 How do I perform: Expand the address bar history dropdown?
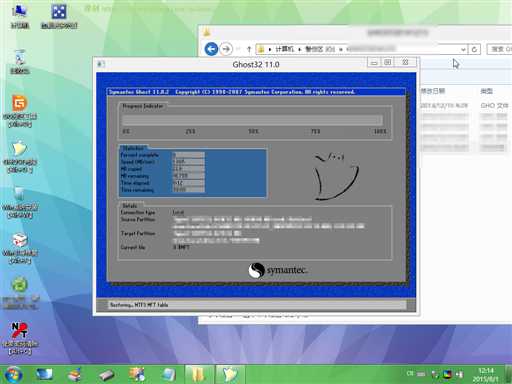(463, 50)
